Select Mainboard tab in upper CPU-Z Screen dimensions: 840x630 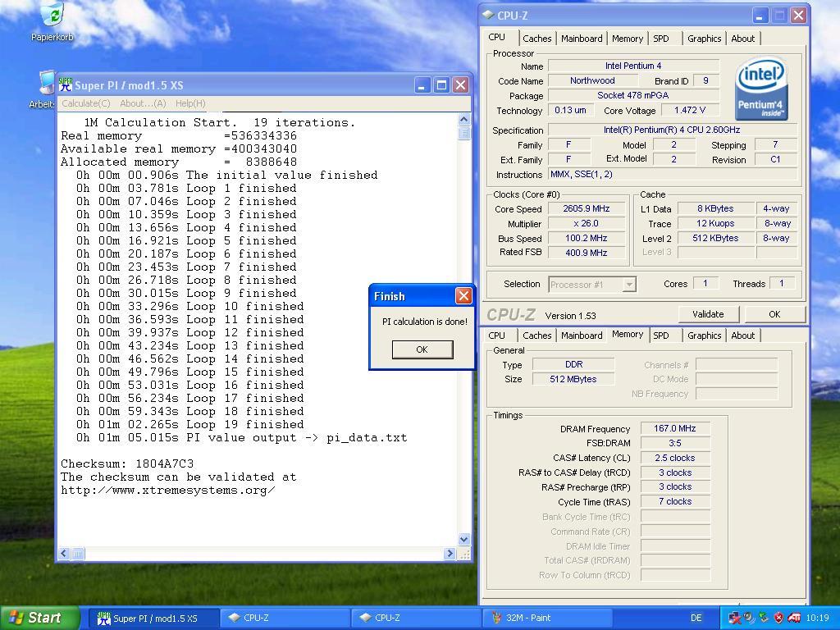click(x=582, y=39)
